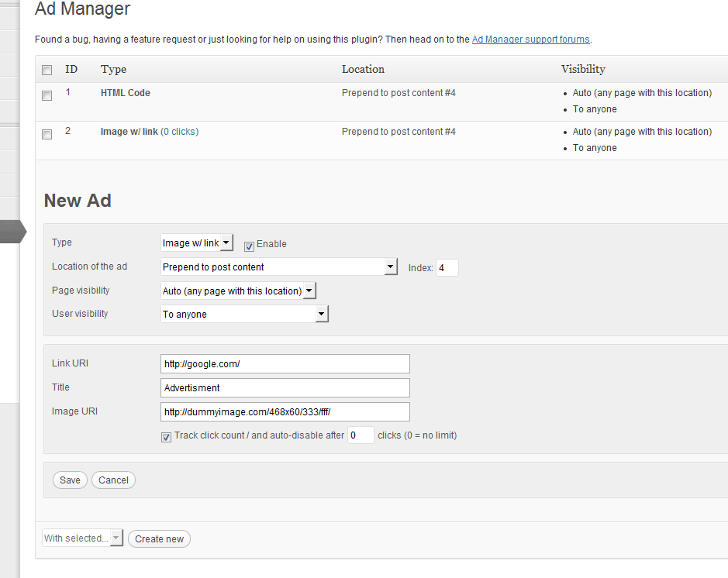Open the Page visibility dropdown
The height and width of the screenshot is (578, 728).
(x=239, y=291)
